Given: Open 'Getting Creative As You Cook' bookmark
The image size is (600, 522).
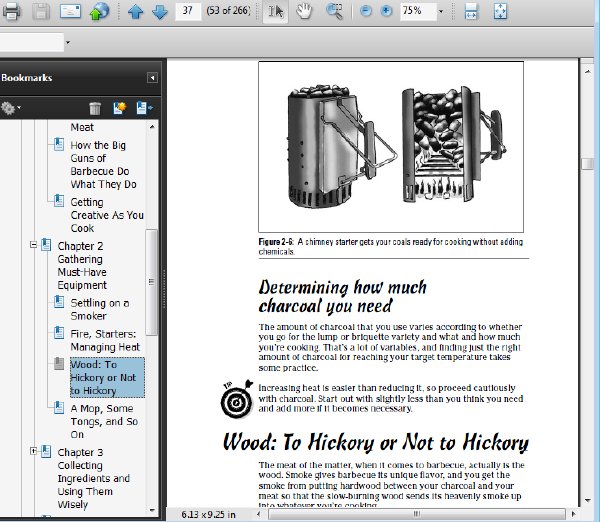Looking at the screenshot, I should tap(107, 215).
